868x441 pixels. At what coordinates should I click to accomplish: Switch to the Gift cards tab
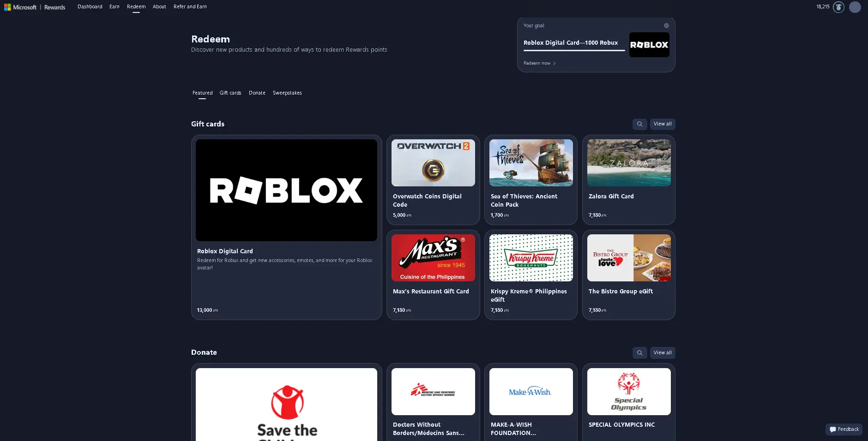click(x=230, y=93)
